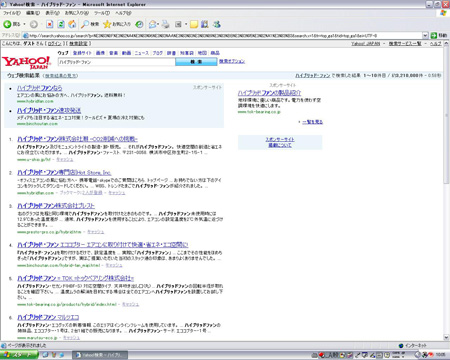Image resolution: width=450 pixels, height=360 pixels.
Task: Open the スポンサーサイト掲載について link
Action: point(280,142)
